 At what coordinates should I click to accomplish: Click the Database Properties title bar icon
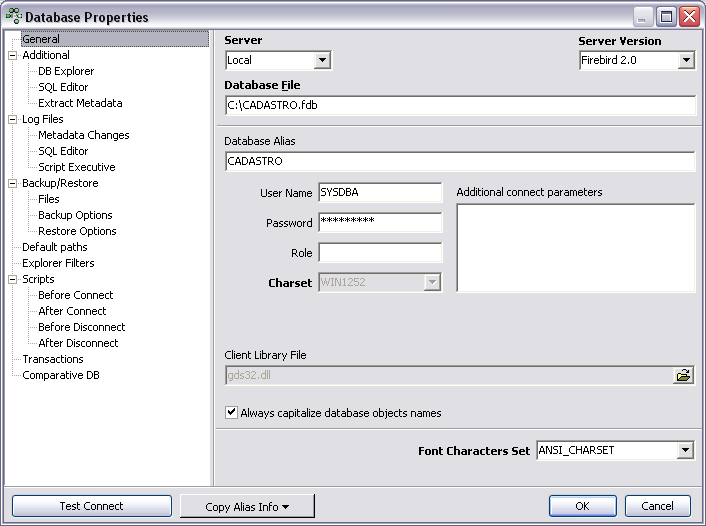tap(14, 17)
